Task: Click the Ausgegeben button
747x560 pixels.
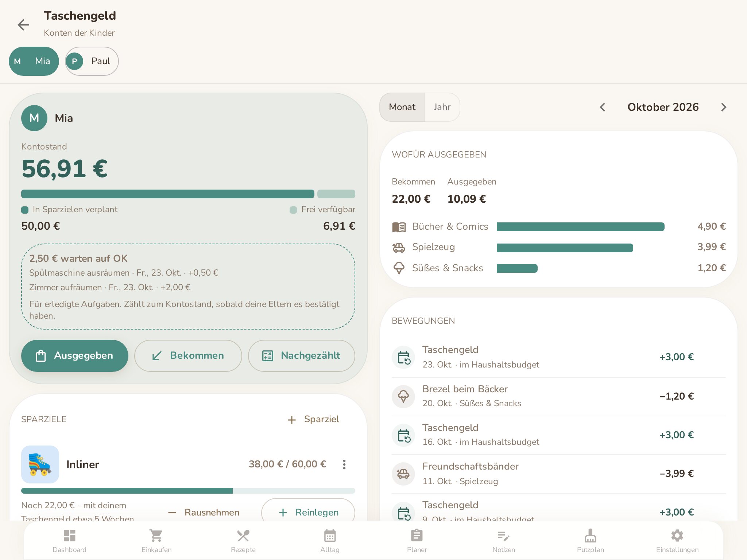Action: tap(75, 356)
